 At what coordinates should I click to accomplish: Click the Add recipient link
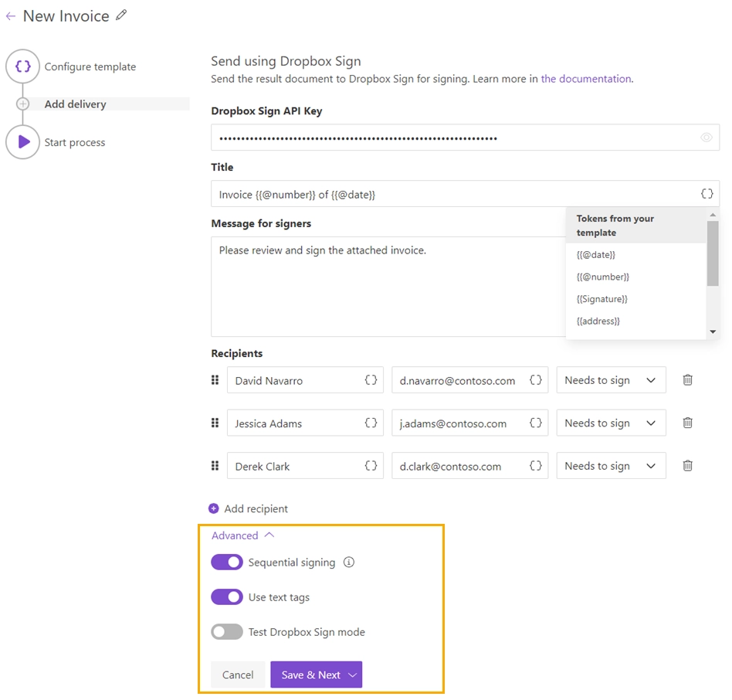click(256, 508)
